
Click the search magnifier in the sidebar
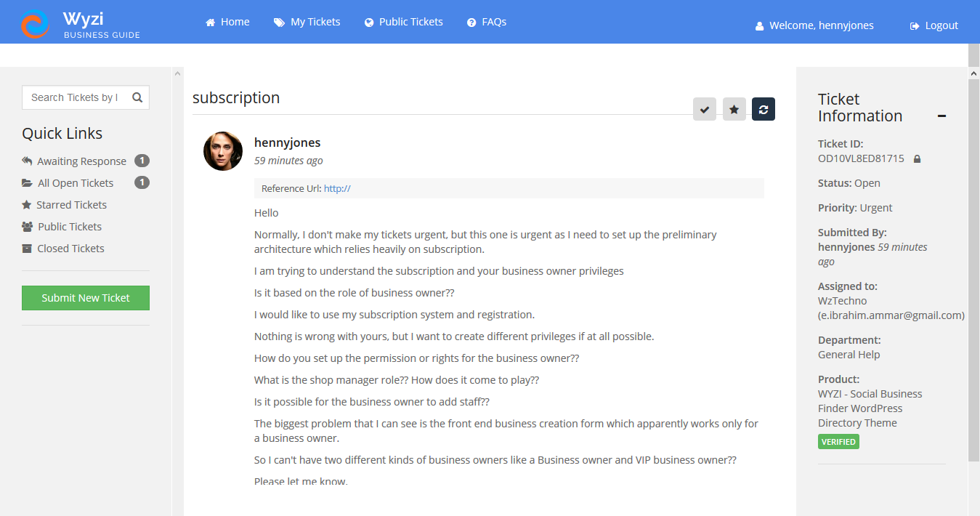pyautogui.click(x=137, y=97)
